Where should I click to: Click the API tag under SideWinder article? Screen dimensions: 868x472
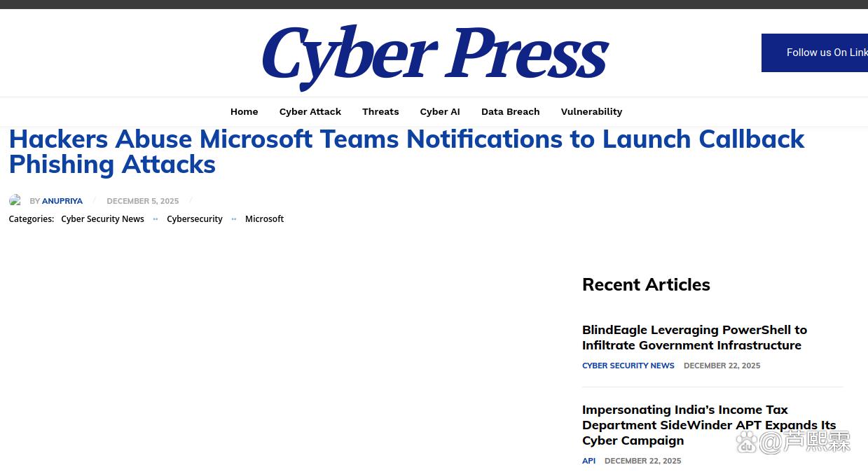pyautogui.click(x=588, y=461)
